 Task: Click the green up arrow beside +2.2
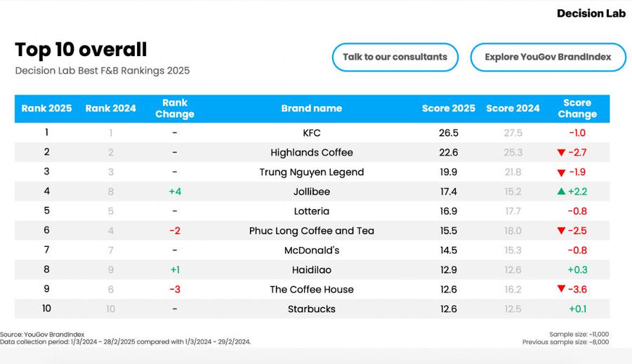point(561,191)
